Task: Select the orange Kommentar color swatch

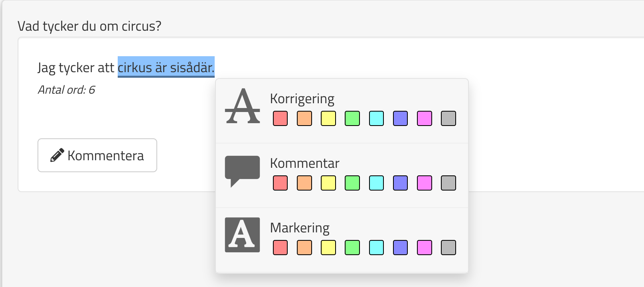Action: point(304,183)
